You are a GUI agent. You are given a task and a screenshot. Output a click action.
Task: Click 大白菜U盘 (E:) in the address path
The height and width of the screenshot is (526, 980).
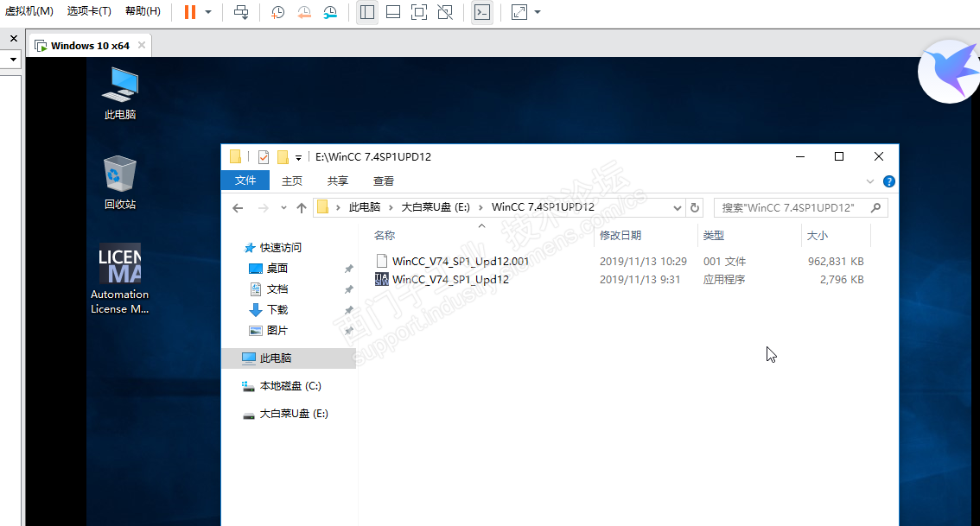click(x=435, y=206)
